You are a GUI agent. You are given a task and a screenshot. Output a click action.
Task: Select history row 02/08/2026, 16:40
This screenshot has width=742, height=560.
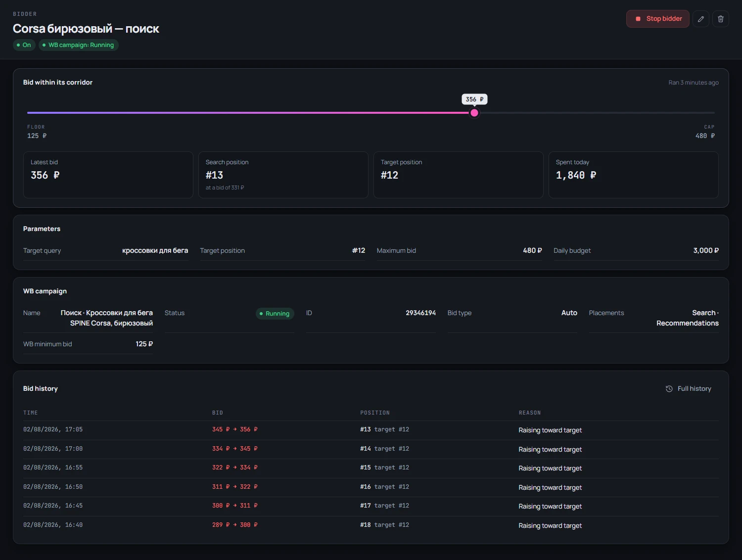[371, 525]
